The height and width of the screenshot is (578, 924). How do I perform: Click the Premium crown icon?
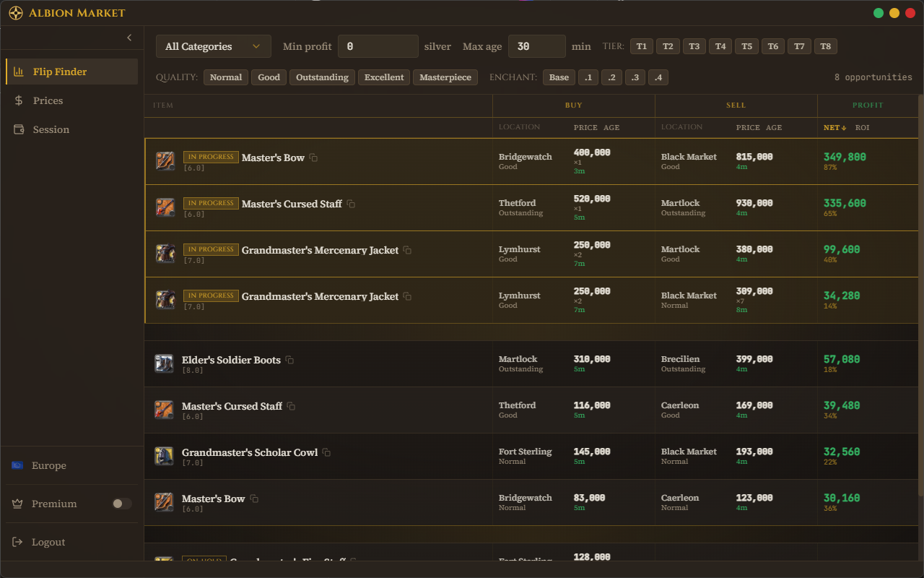(17, 504)
